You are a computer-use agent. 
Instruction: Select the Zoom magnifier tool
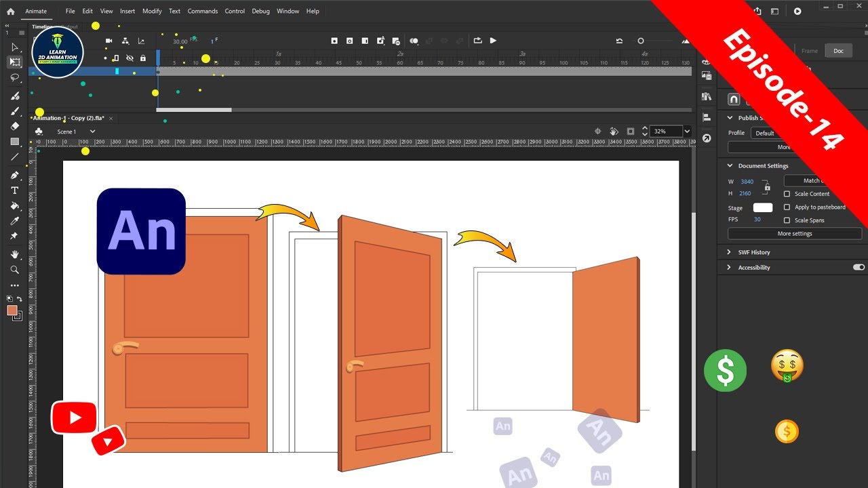[14, 270]
